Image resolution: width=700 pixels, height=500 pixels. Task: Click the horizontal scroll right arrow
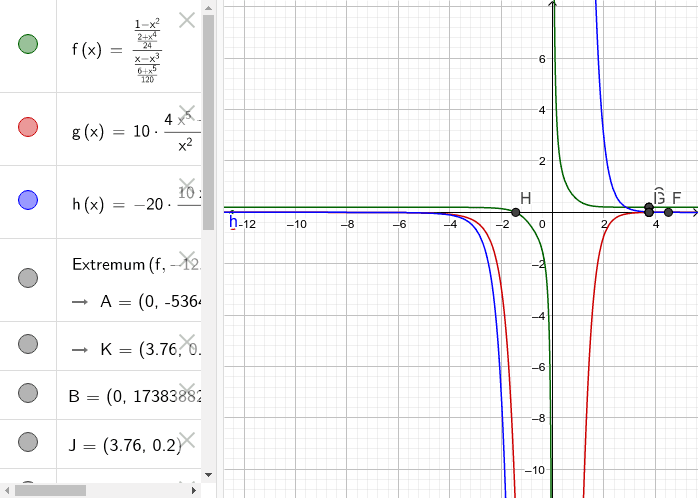click(x=194, y=491)
